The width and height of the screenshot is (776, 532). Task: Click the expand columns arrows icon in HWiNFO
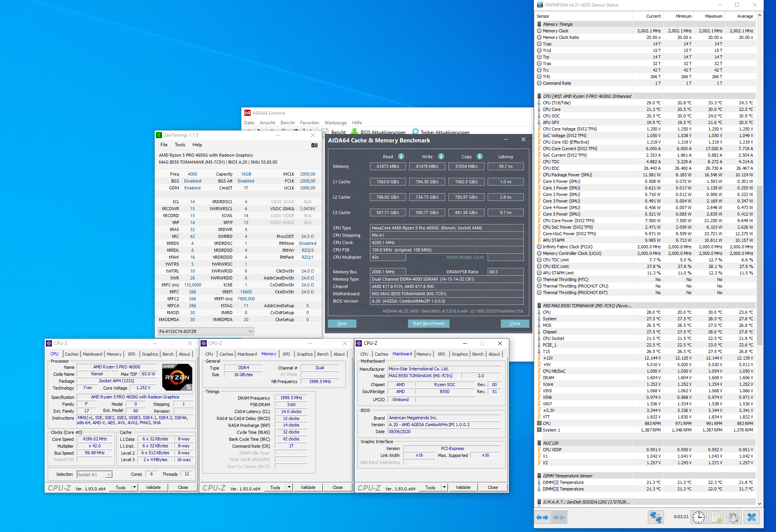point(542,517)
